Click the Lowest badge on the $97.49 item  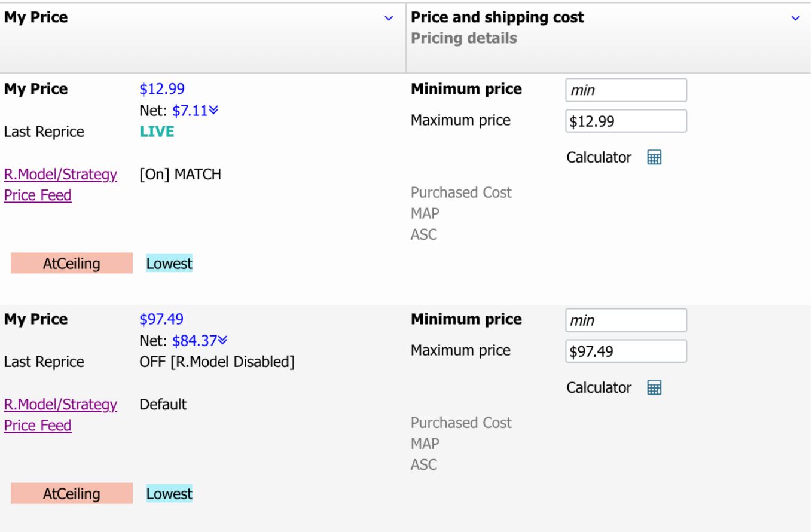coord(169,494)
